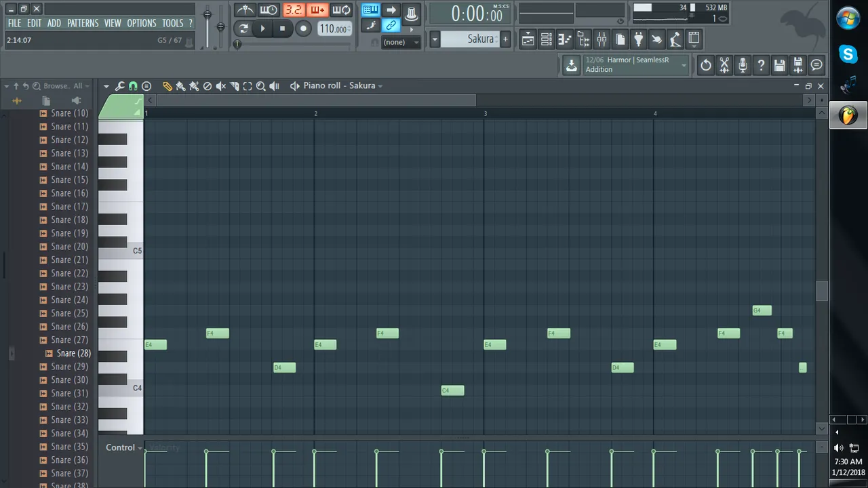Viewport: 868px width, 488px height.
Task: Open project info speech bubble icon
Action: pos(816,65)
